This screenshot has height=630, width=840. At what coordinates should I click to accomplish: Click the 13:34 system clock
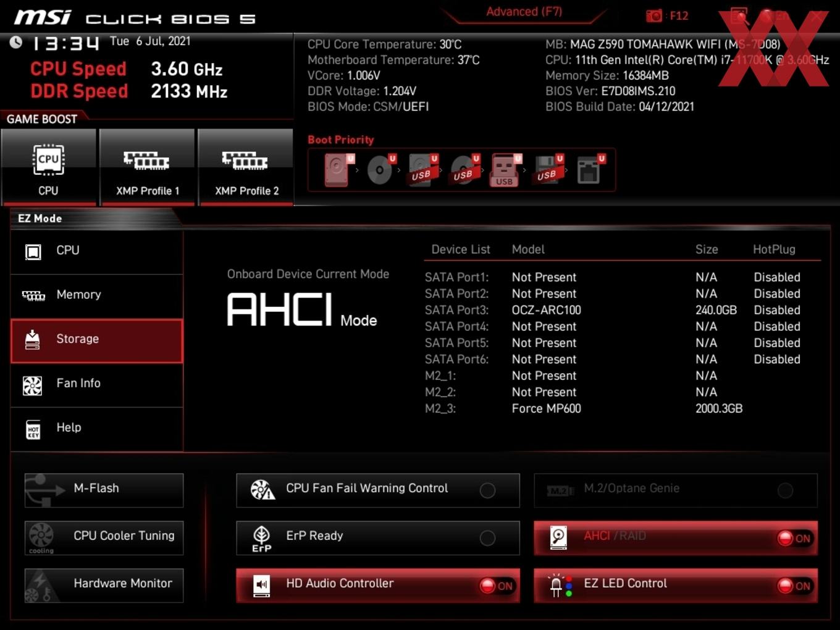pos(65,43)
